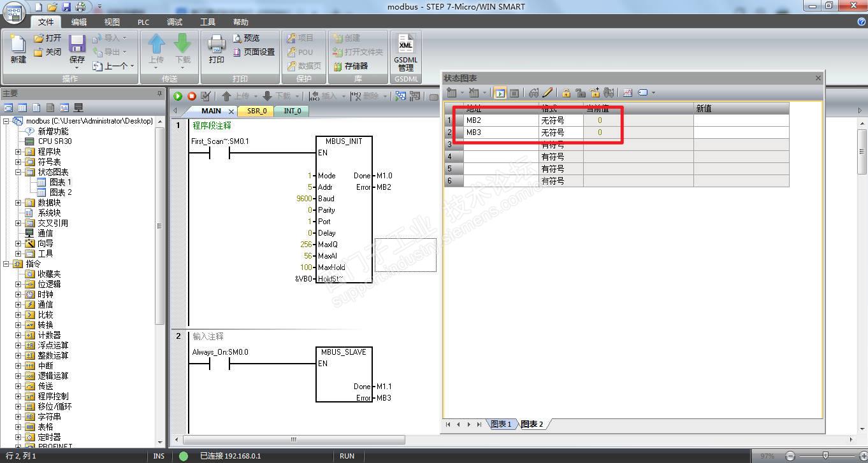Click the go-to-first chart navigation arrow
868x463 pixels.
click(448, 424)
